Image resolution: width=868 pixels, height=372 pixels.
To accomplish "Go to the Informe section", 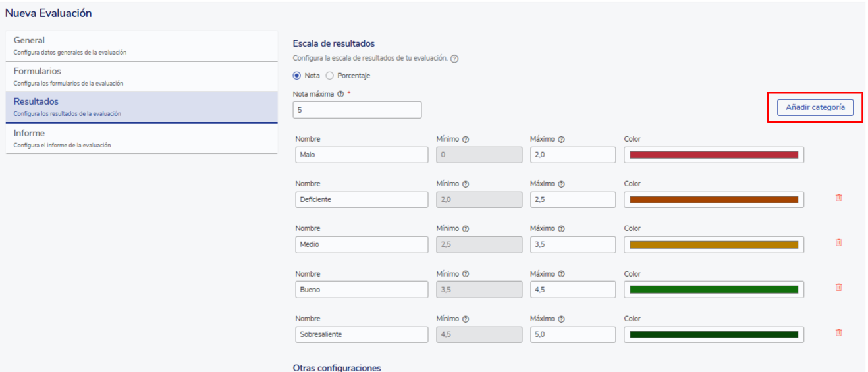I will (141, 138).
